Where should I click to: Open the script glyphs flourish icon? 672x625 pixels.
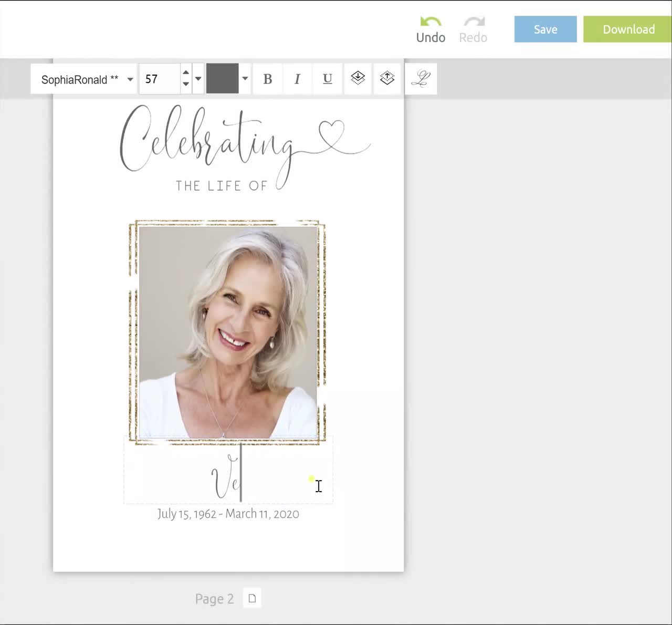421,79
